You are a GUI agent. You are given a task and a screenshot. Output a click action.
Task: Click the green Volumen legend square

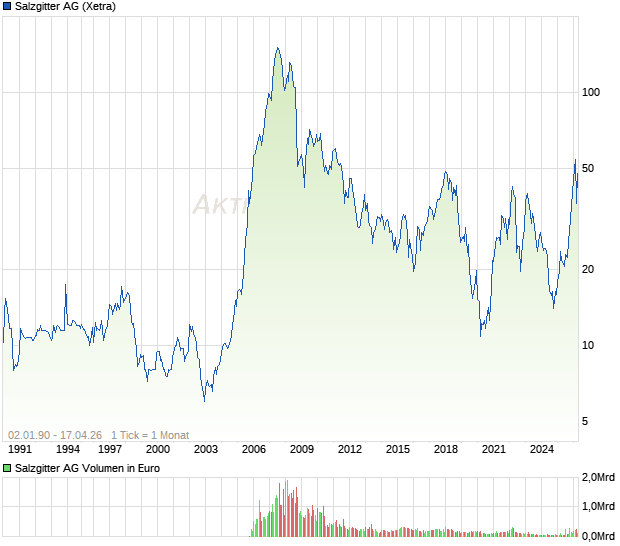[x=7, y=468]
